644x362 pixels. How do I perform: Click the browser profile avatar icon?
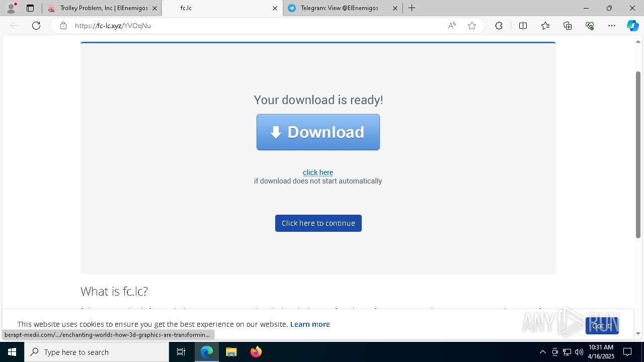[11, 8]
